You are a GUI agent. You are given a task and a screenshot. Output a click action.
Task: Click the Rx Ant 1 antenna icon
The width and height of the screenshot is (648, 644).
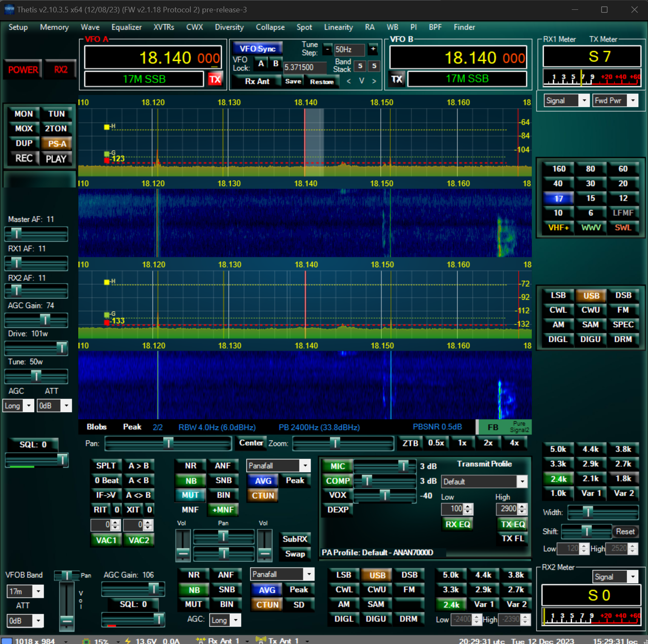(x=201, y=641)
